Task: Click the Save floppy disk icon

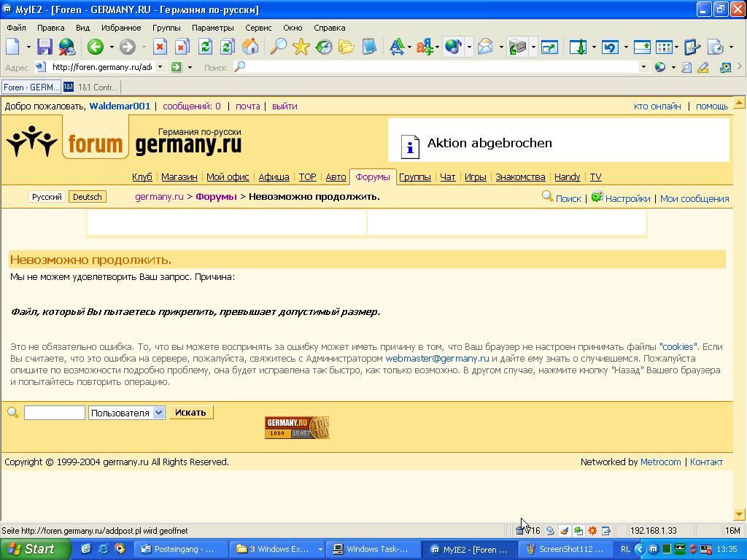Action: pyautogui.click(x=45, y=47)
